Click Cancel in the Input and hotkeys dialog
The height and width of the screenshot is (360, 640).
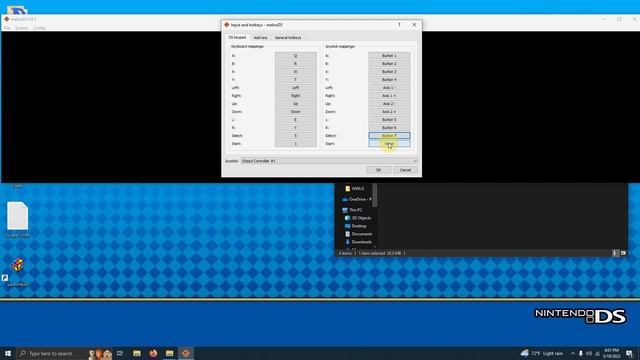(x=405, y=170)
